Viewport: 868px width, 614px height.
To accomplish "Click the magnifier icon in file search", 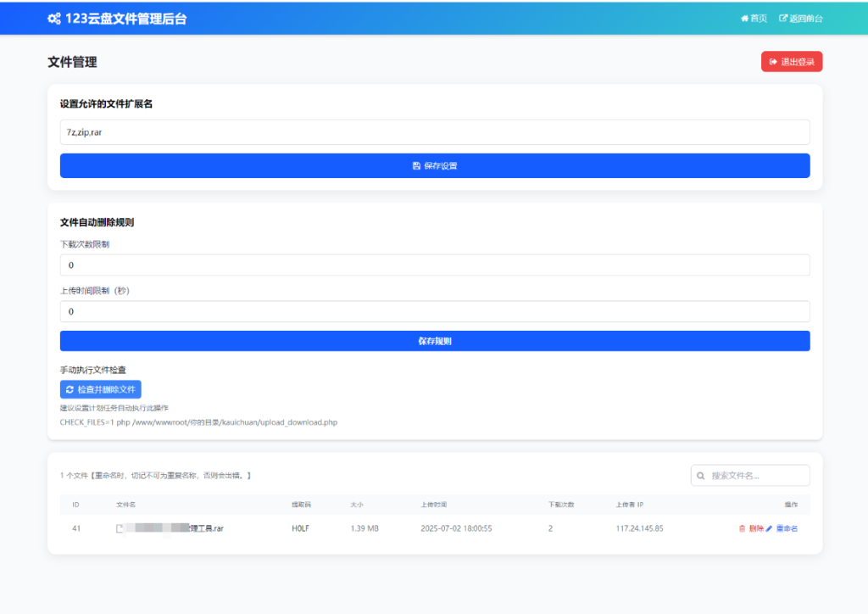I will click(701, 476).
